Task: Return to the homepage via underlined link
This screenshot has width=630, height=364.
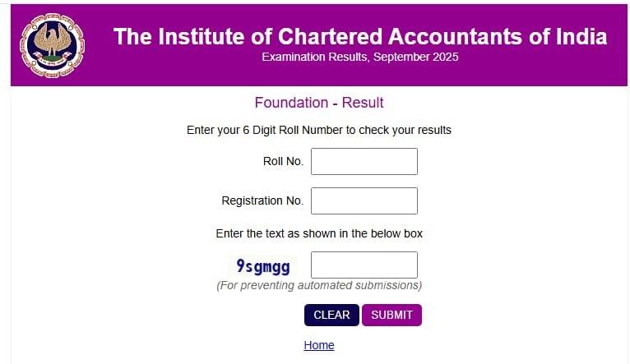Action: pyautogui.click(x=319, y=345)
